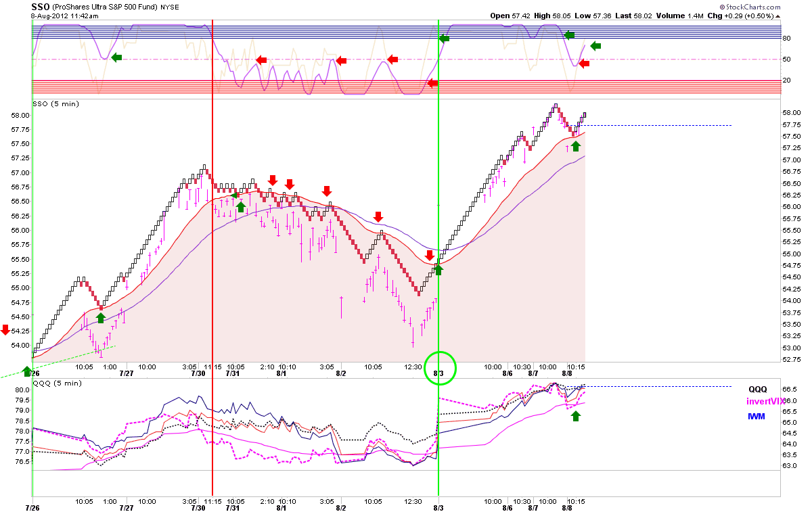Screen dimensions: 812x514
Task: Click the 7/27 date on the bottom axis
Action: click(126, 507)
